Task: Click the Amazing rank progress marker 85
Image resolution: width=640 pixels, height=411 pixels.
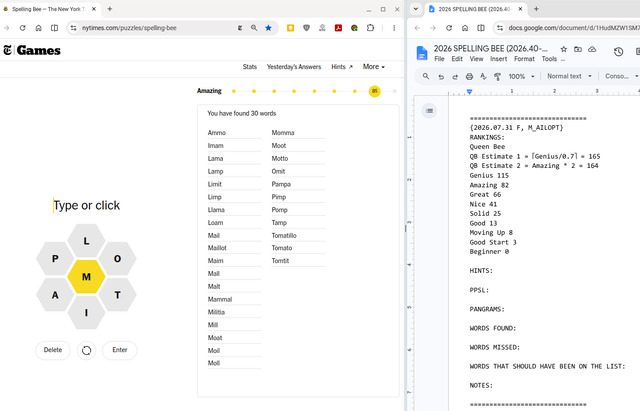Action: tap(375, 91)
